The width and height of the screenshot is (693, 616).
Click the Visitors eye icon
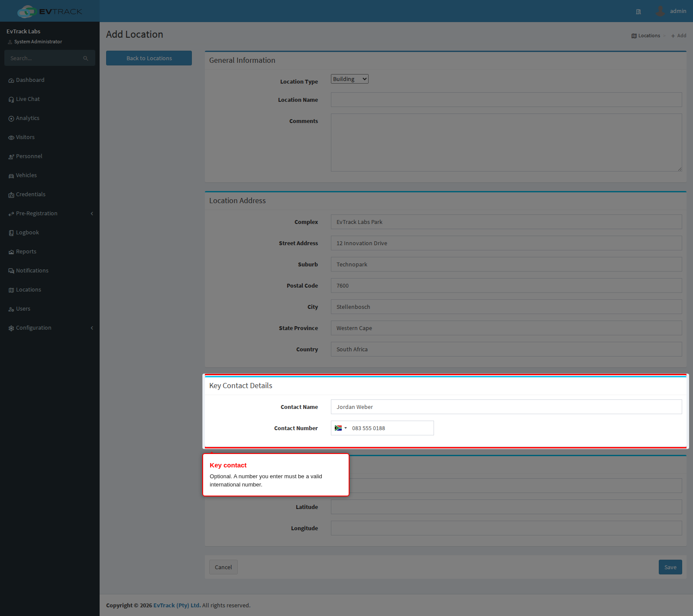coord(11,138)
